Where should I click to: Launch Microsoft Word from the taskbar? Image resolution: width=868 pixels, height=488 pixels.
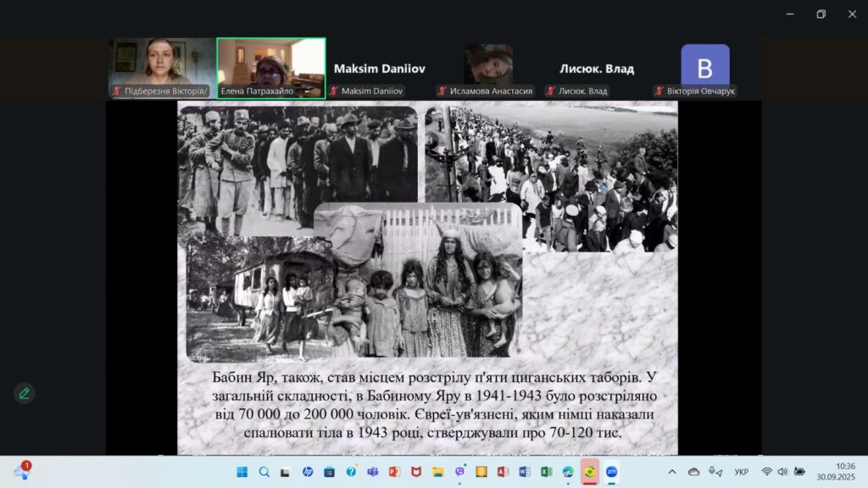click(x=525, y=472)
